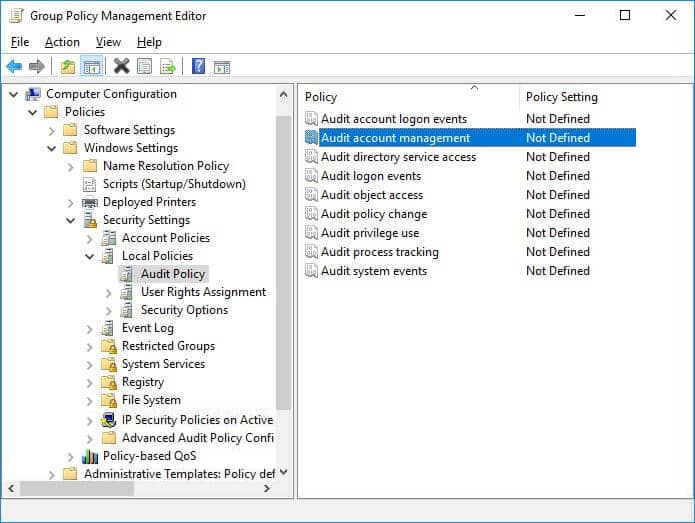Viewport: 695px width, 523px height.
Task: Expand Name Resolution Policy node
Action: (x=70, y=167)
